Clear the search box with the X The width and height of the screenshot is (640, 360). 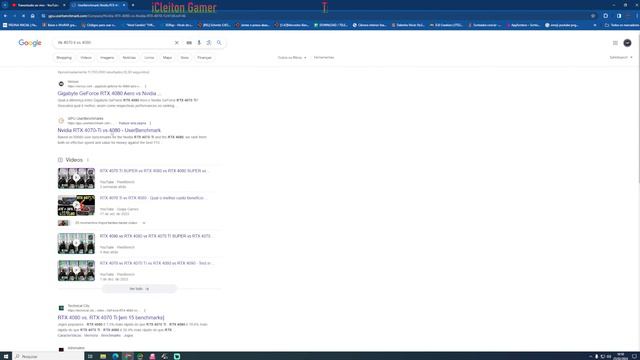(176, 42)
